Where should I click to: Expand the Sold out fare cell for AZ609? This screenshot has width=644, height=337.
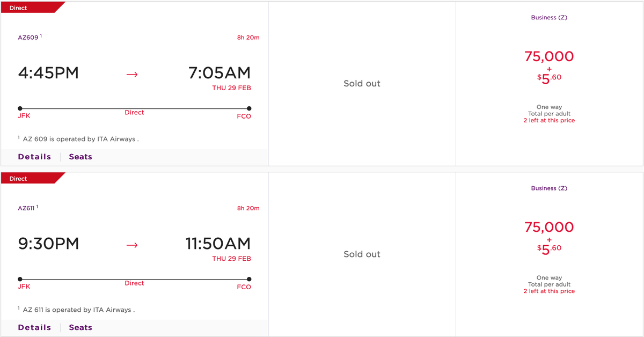coord(362,83)
